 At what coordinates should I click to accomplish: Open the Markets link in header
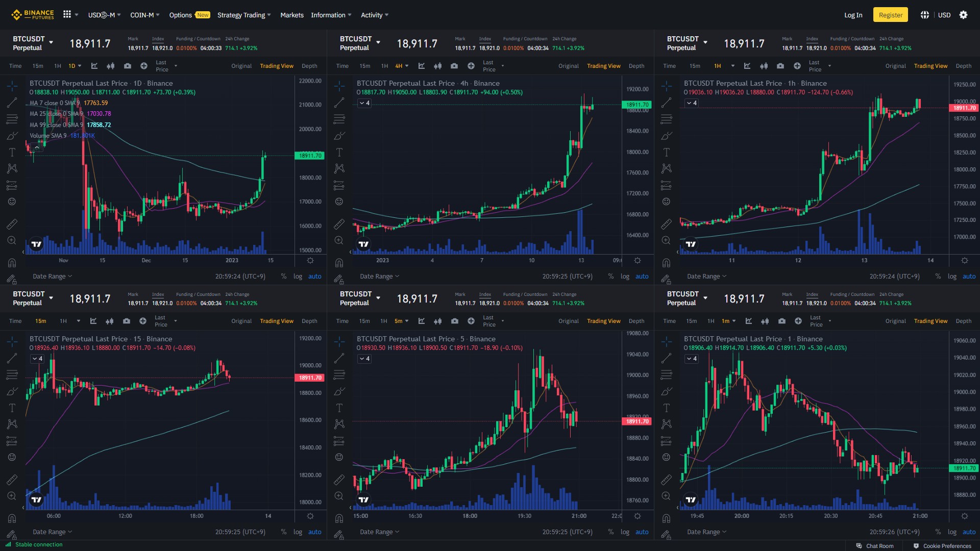point(291,15)
